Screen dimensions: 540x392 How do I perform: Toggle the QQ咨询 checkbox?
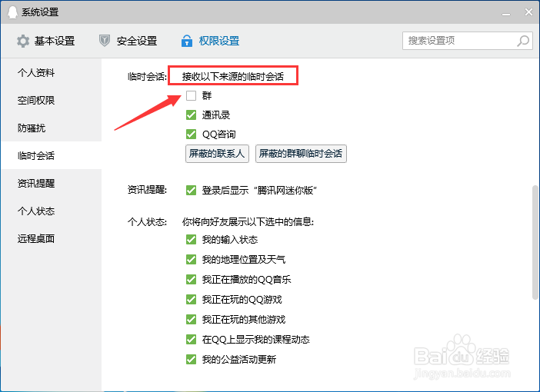(191, 134)
